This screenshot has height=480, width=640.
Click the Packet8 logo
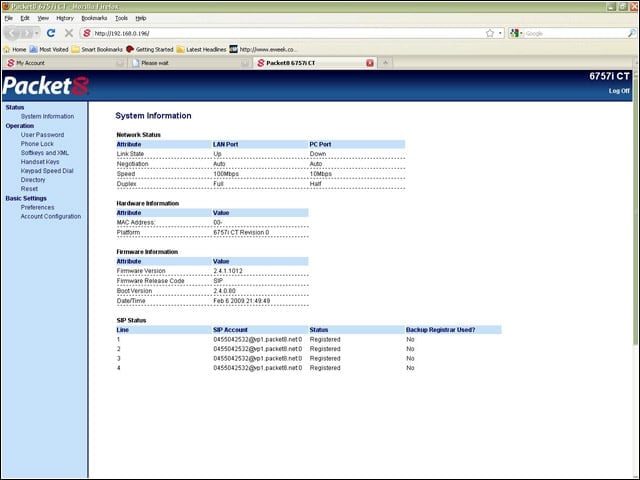(x=46, y=86)
